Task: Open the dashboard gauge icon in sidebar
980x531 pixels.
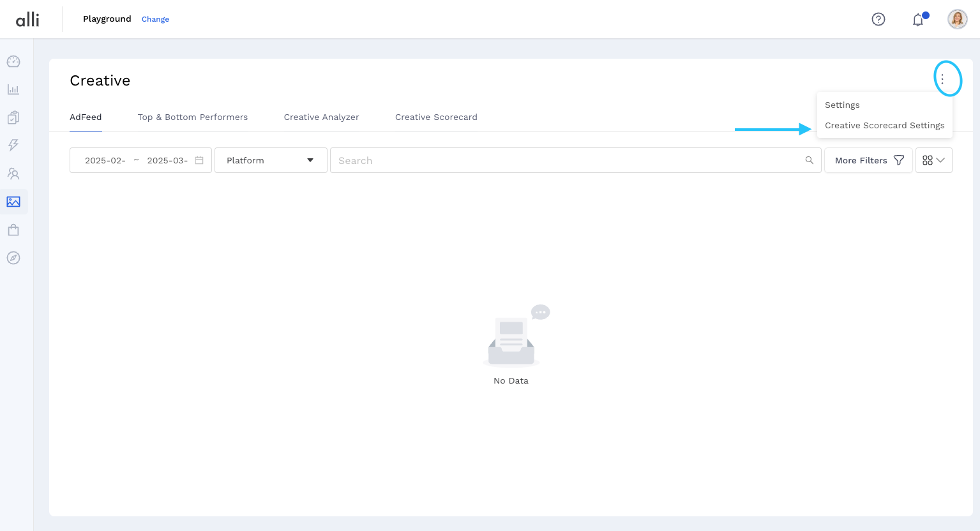Action: pyautogui.click(x=13, y=61)
